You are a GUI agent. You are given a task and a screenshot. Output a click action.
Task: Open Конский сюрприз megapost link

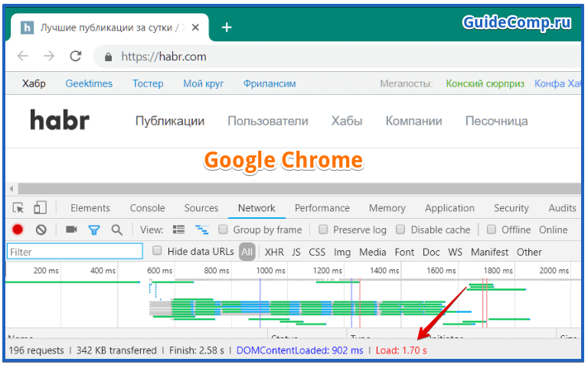coord(485,83)
